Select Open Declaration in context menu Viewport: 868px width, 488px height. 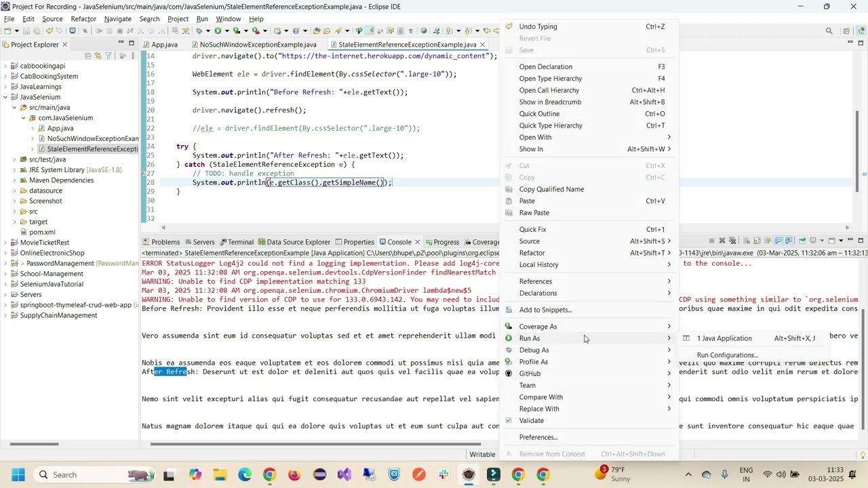coord(589,66)
